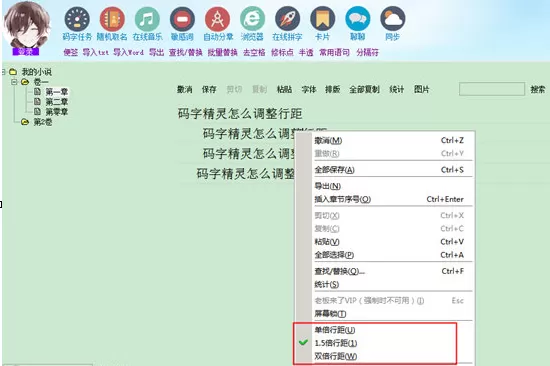Click the 卡片 bookmark icon
This screenshot has width=550, height=366.
(323, 19)
